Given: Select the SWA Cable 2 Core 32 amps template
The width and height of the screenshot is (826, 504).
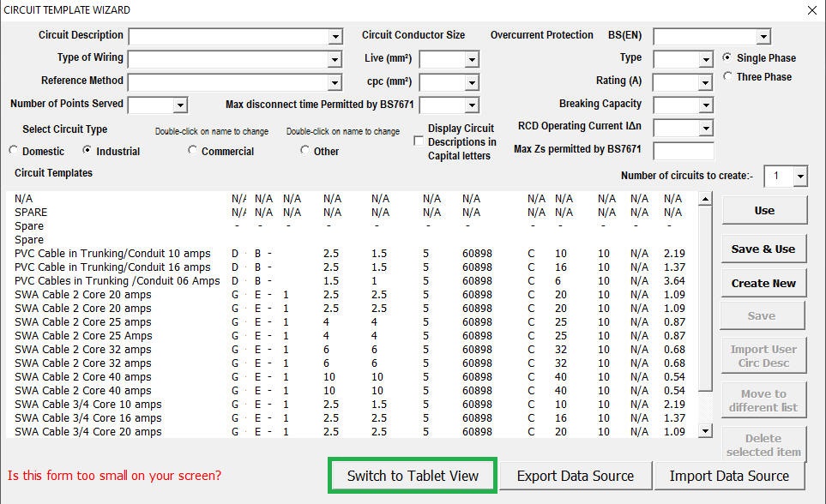Looking at the screenshot, I should pyautogui.click(x=82, y=350).
